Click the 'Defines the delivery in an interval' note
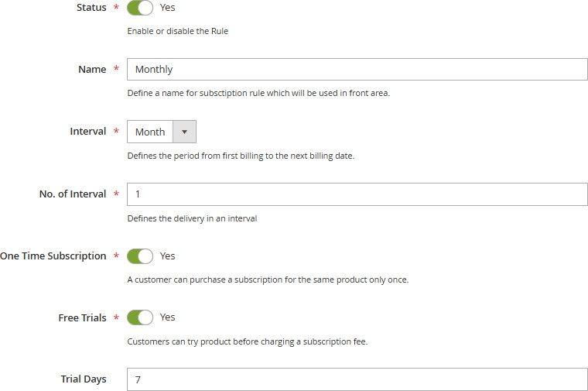This screenshot has height=391, width=588. (x=192, y=218)
